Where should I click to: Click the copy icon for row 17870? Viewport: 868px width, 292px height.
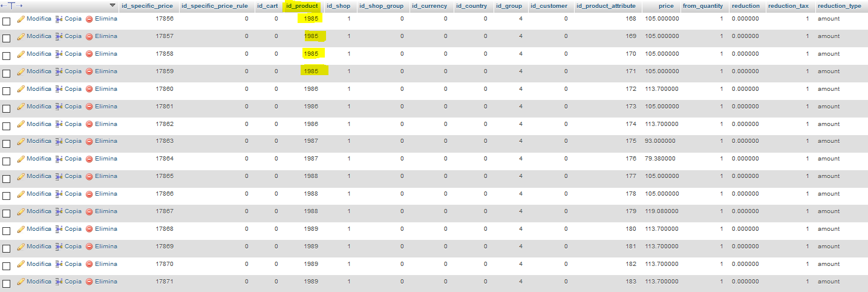click(59, 264)
